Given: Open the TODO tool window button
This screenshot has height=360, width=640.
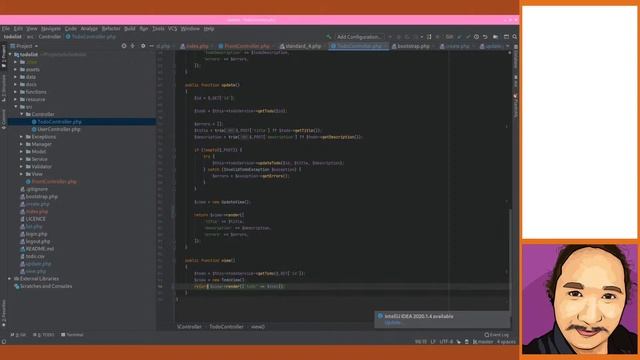Looking at the screenshot, I should [43, 335].
